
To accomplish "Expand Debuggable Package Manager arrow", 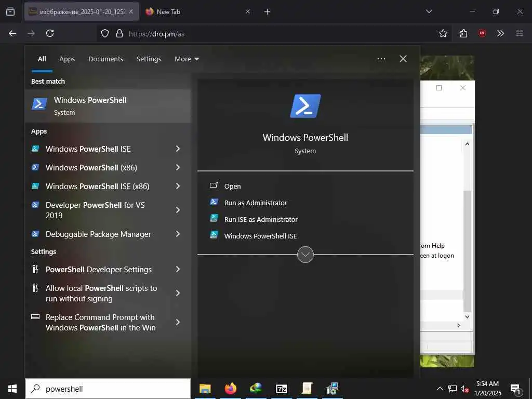I will pos(178,234).
